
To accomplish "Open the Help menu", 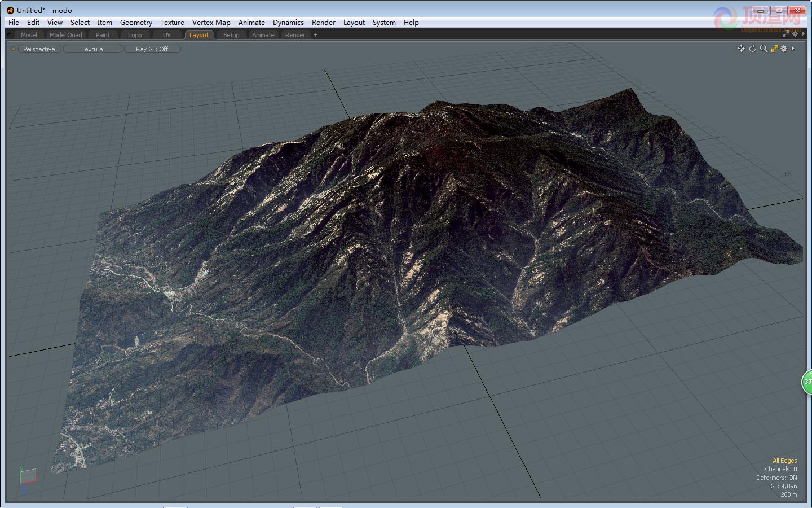I will (x=411, y=23).
